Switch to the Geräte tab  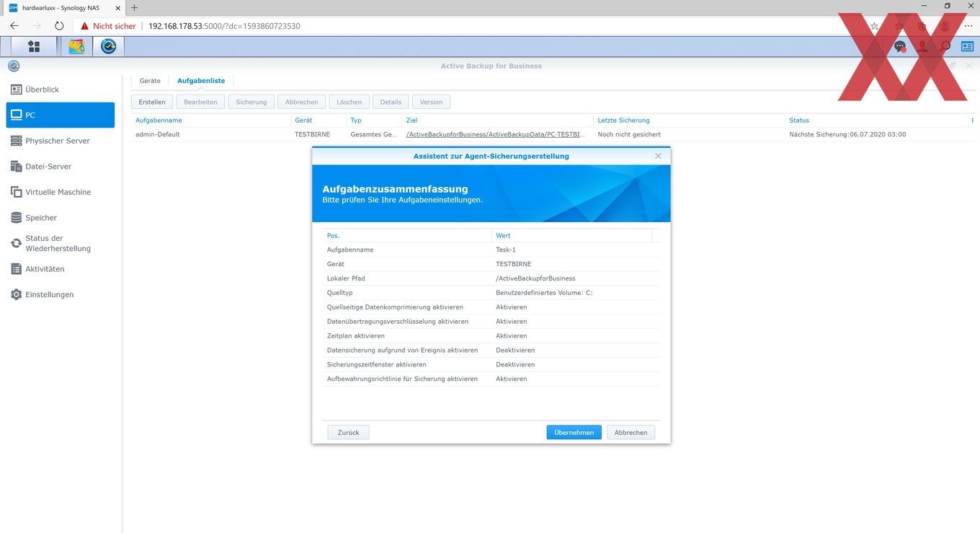[150, 81]
